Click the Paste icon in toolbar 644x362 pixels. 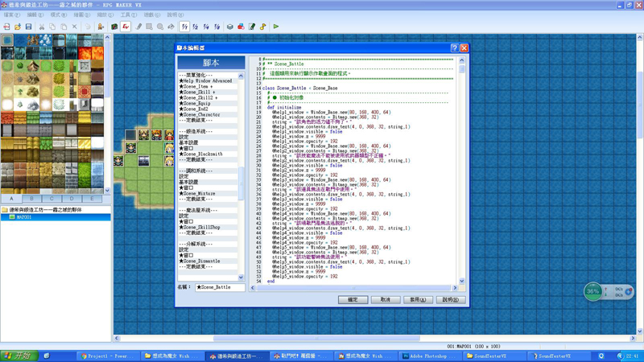64,27
